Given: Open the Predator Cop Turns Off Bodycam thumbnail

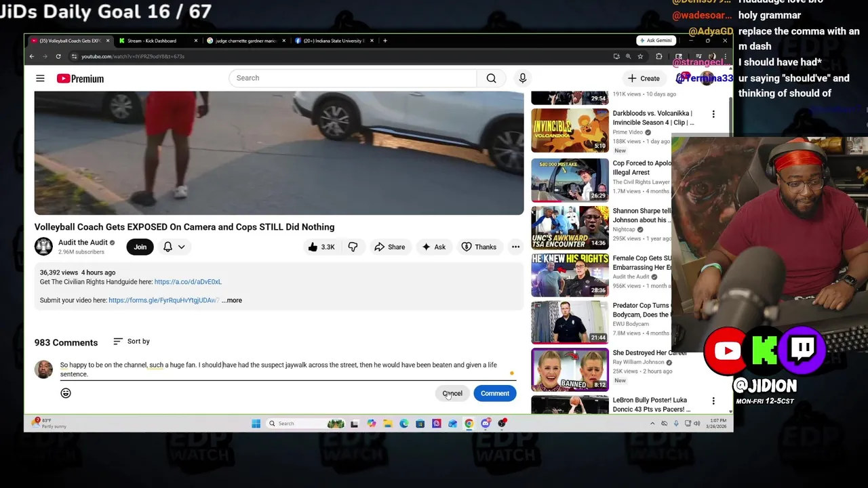Looking at the screenshot, I should point(570,322).
